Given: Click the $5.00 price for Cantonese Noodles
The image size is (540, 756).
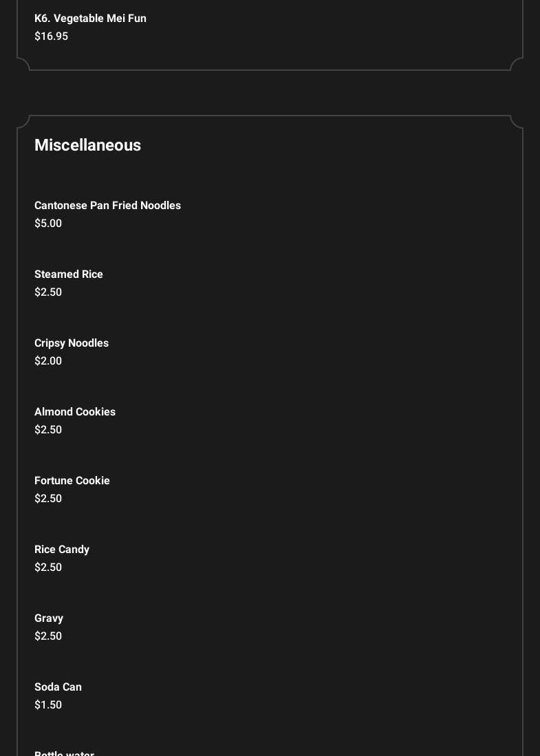Looking at the screenshot, I should pos(48,224).
